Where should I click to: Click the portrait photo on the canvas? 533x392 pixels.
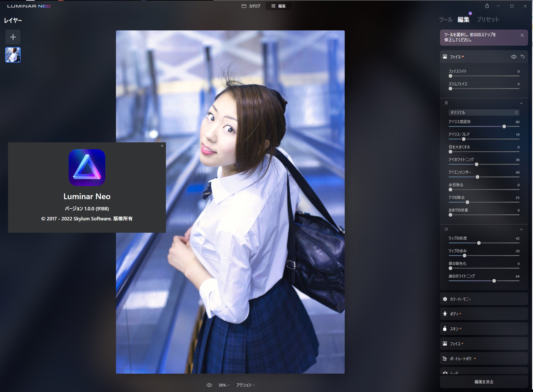click(230, 202)
